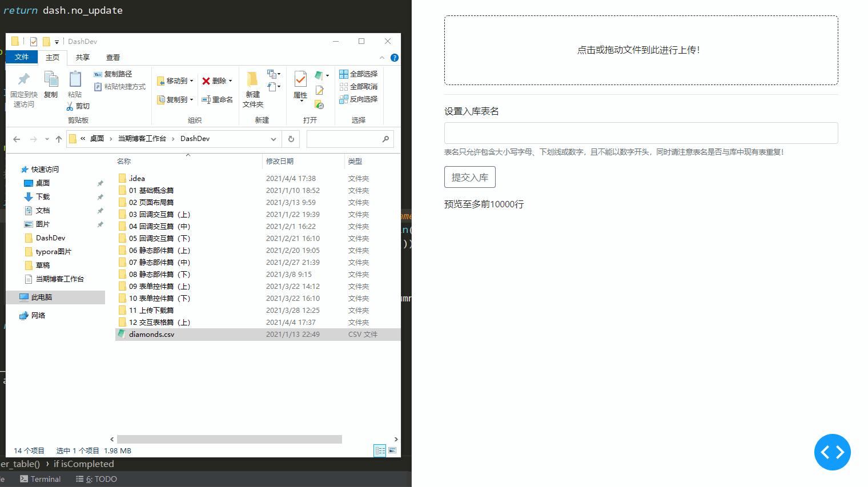The image size is (868, 487).
Task: Click the New folder icon in the title bar
Action: coord(46,41)
